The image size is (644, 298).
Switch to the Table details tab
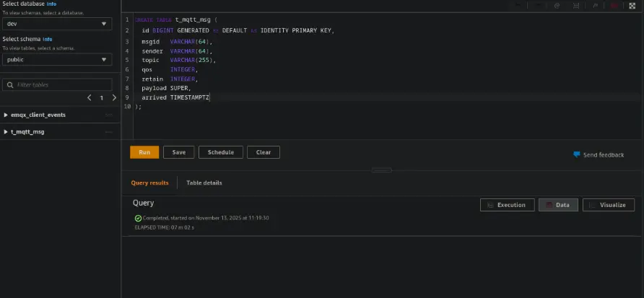[204, 183]
